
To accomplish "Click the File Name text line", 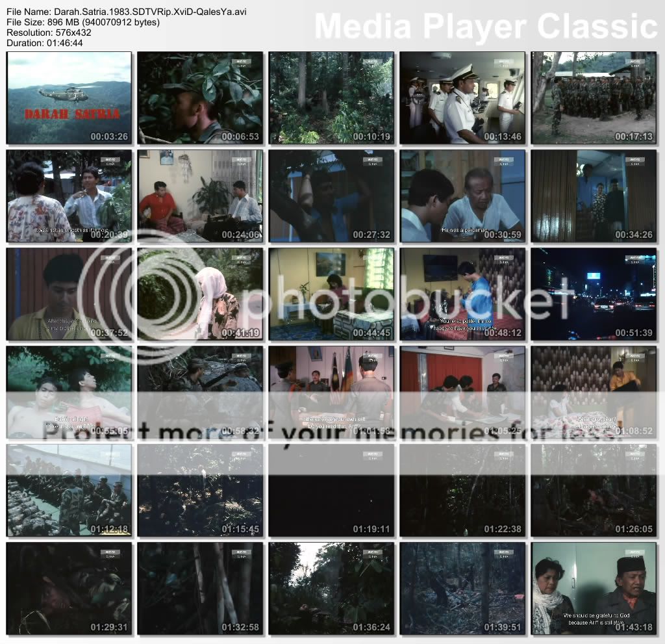I will 126,12.
